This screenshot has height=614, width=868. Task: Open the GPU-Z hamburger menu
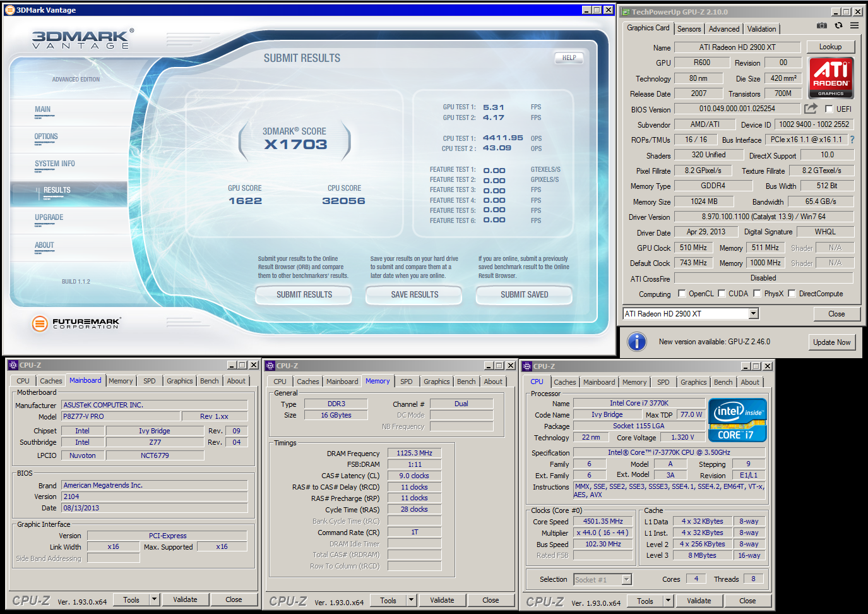click(854, 26)
